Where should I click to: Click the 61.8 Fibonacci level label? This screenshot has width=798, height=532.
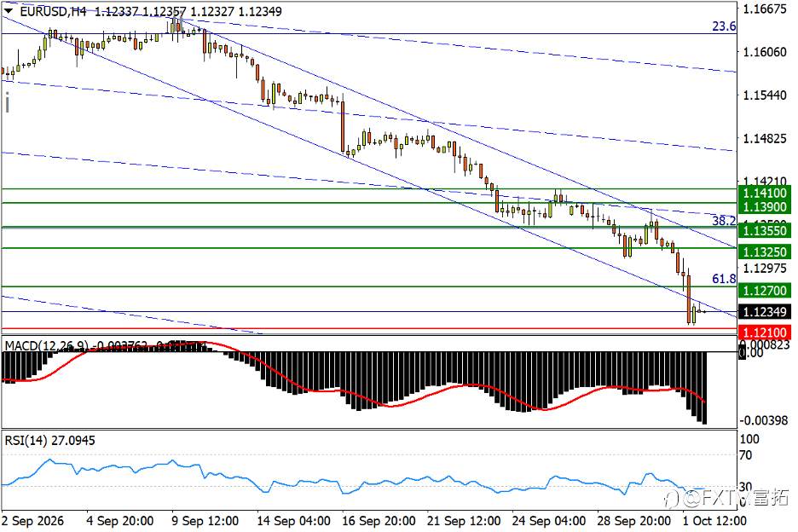tap(724, 279)
